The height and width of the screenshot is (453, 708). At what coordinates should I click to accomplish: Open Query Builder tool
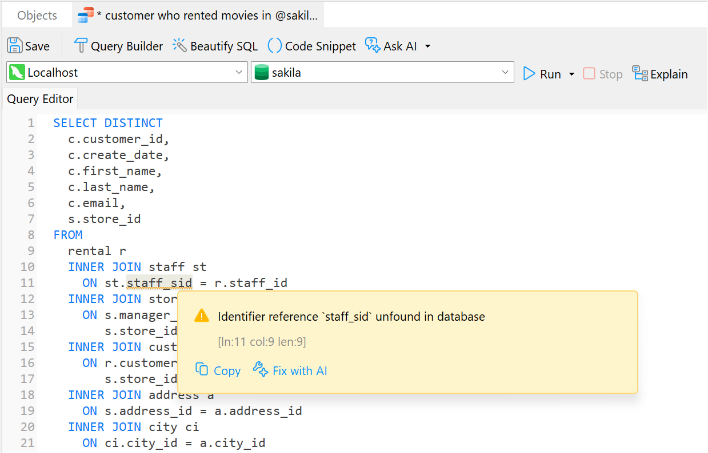pyautogui.click(x=118, y=46)
